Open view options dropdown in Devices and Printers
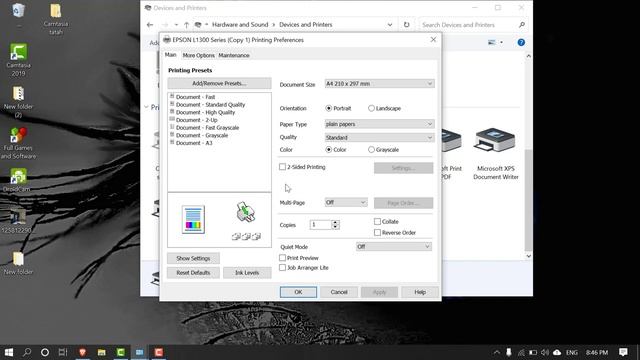640x360 pixels. [x=501, y=42]
